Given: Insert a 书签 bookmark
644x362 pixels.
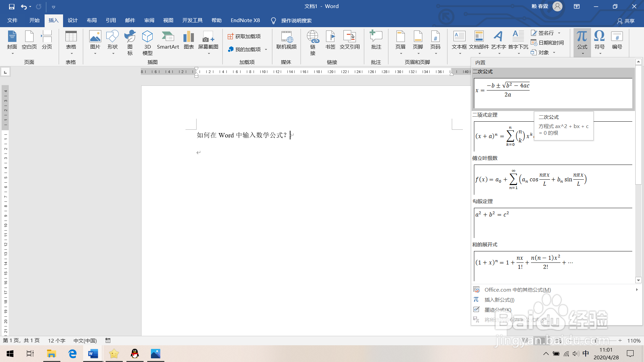Looking at the screenshot, I should (x=330, y=41).
